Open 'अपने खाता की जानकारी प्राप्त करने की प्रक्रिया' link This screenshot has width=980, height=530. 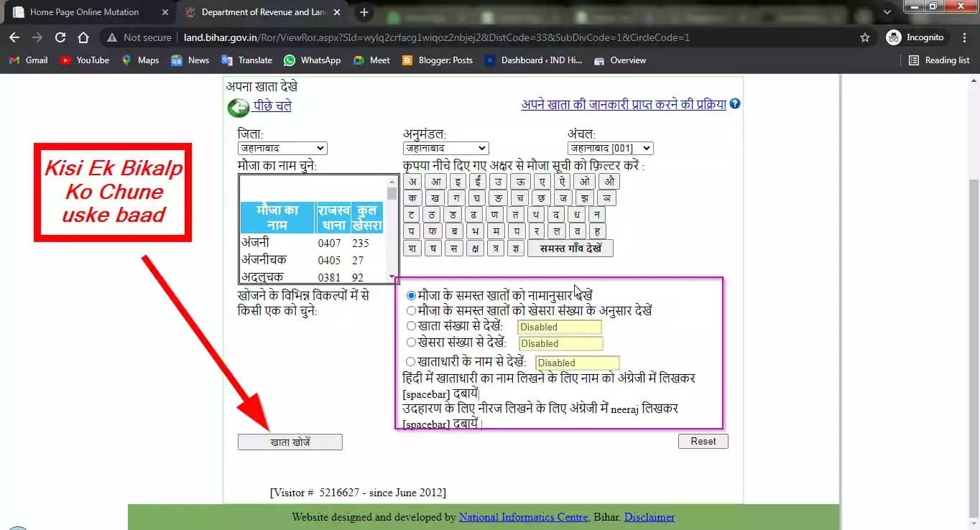624,105
